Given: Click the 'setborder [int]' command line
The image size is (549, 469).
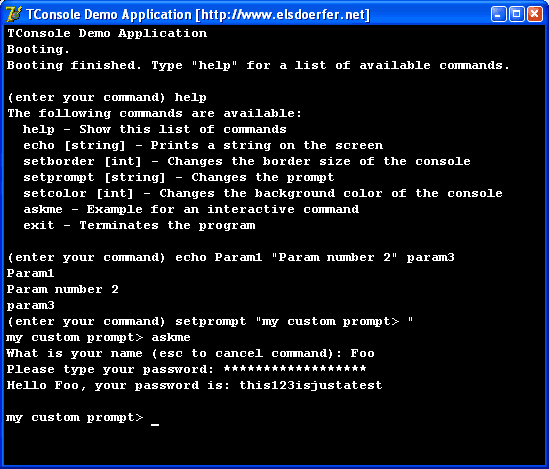Looking at the screenshot, I should pos(247,162).
